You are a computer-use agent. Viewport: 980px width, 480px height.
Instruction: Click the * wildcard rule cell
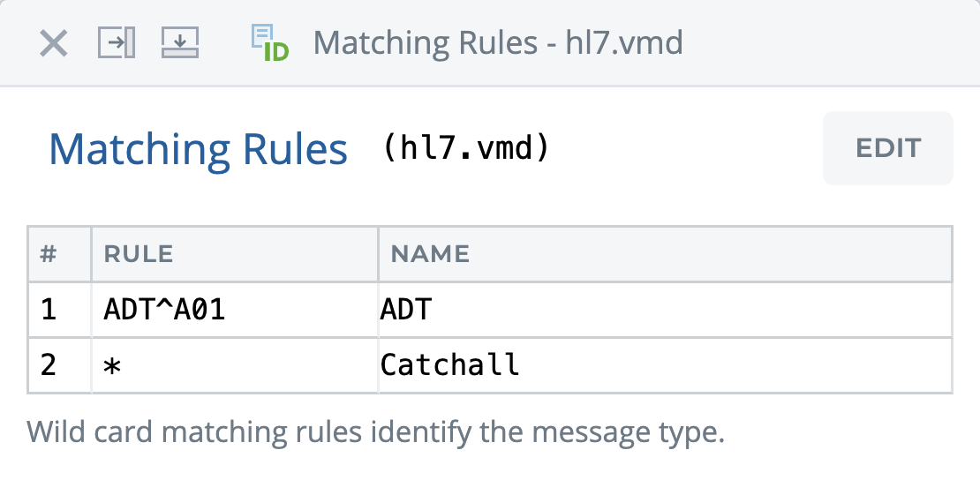coord(113,364)
